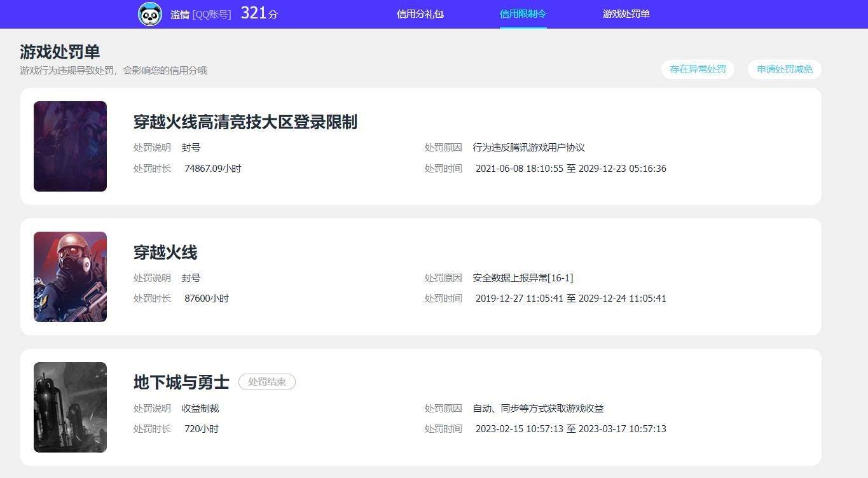Open the 穿越火线 soldier game thumbnail
The width and height of the screenshot is (868, 478).
point(70,277)
